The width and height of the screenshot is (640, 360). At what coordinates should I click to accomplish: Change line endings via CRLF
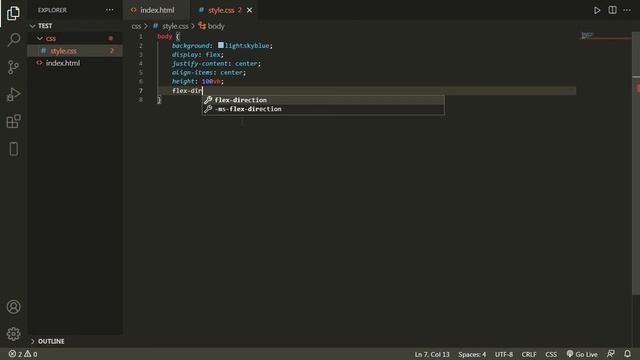click(x=529, y=354)
